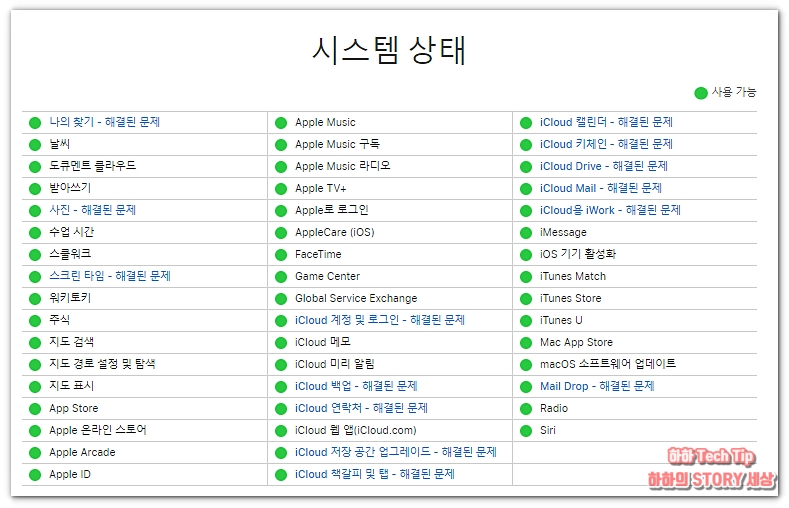Open iCloud Mail - 해결된 문제 link
The width and height of the screenshot is (789, 508).
click(x=601, y=188)
